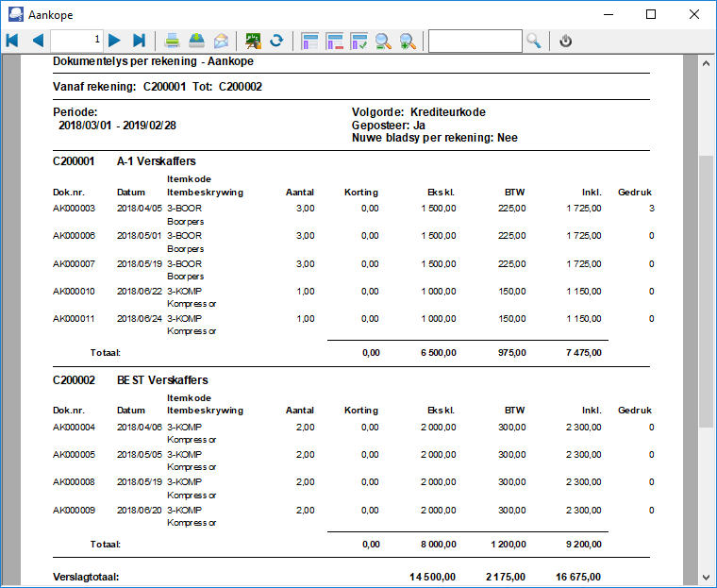This screenshot has width=717, height=588.
Task: Click the magnifier zoom out icon
Action: tap(383, 41)
